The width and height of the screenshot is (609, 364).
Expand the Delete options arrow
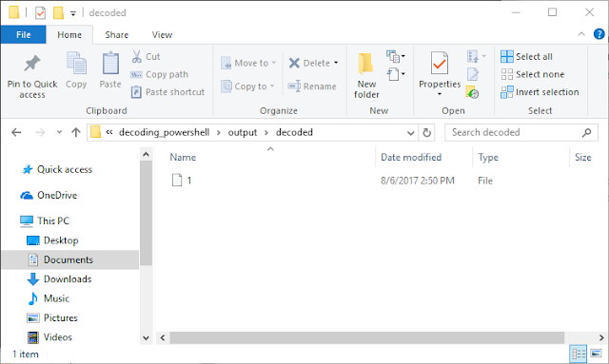point(336,63)
